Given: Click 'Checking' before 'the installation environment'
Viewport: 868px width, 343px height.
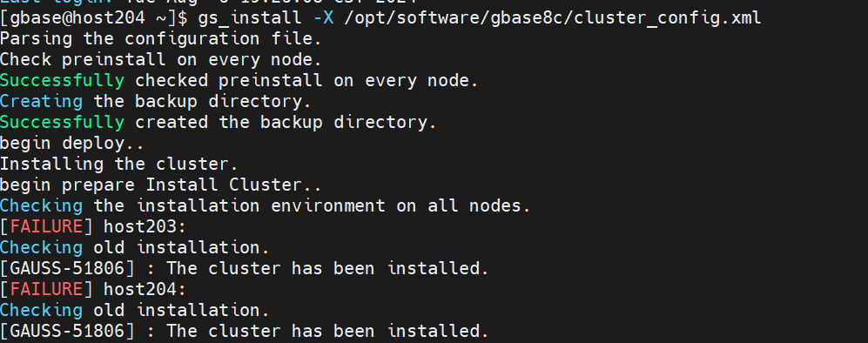Looking at the screenshot, I should [x=41, y=205].
